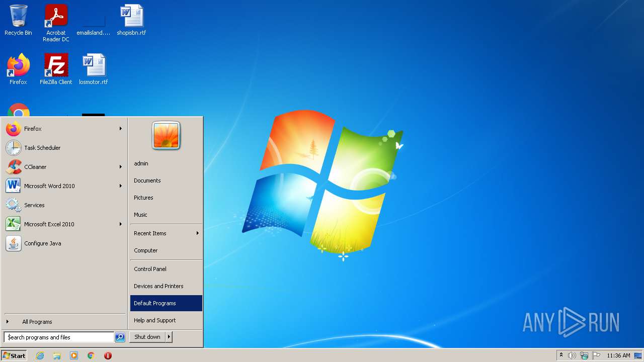Open Music library link
This screenshot has height=362, width=644.
click(x=166, y=215)
